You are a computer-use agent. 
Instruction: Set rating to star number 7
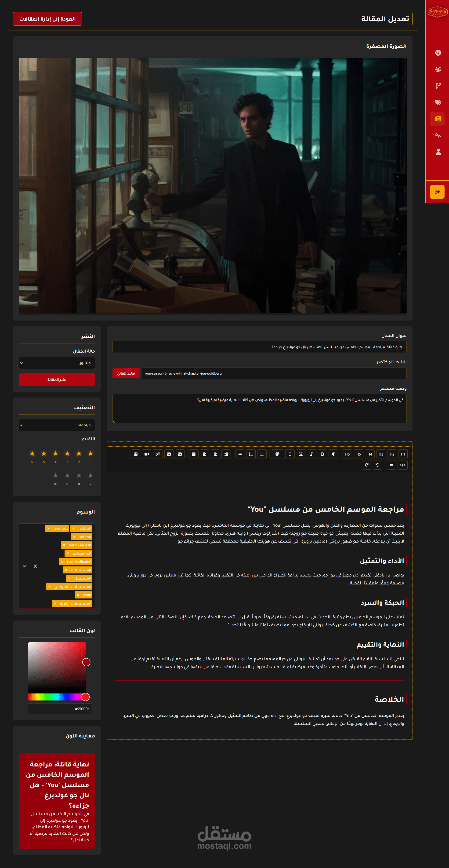click(x=90, y=475)
